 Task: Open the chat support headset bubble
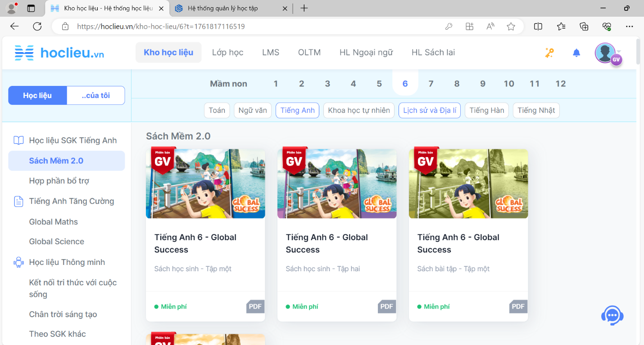[x=612, y=315]
